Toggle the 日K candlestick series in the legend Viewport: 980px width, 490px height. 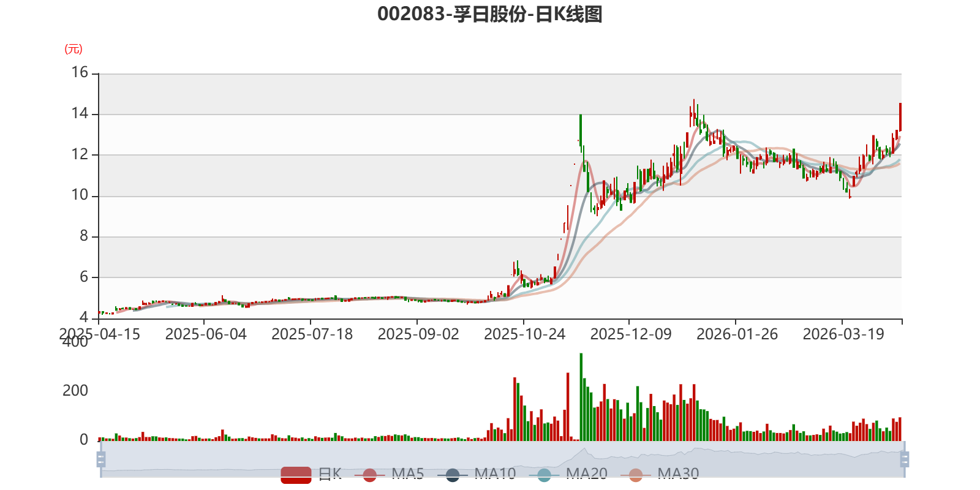(x=311, y=474)
